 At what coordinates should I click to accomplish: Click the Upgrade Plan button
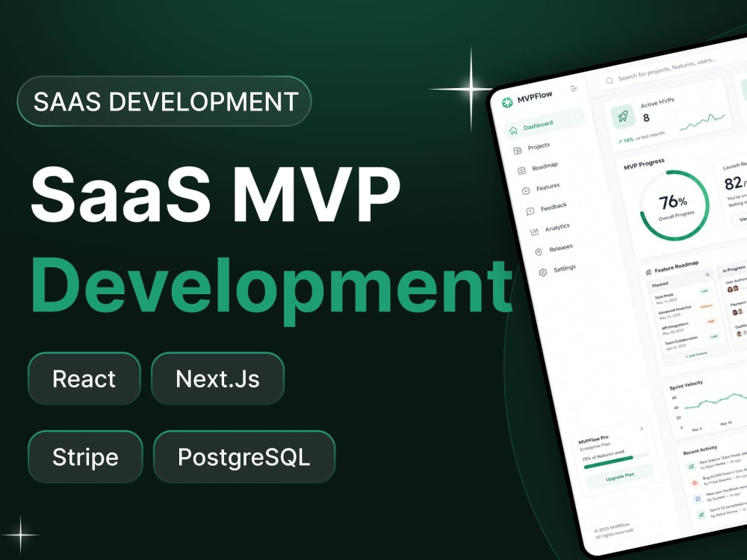coord(620,476)
